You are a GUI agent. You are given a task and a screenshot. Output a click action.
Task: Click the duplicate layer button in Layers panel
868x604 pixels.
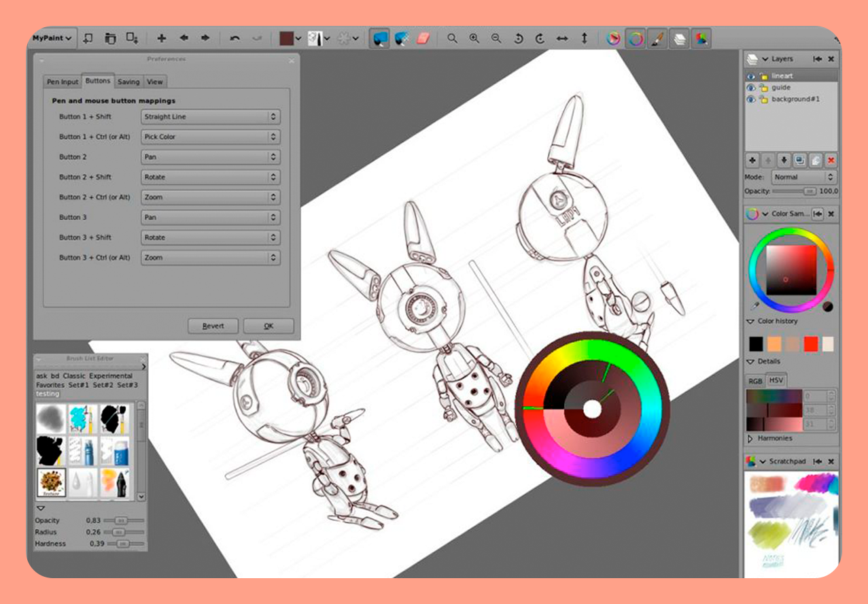pos(799,161)
